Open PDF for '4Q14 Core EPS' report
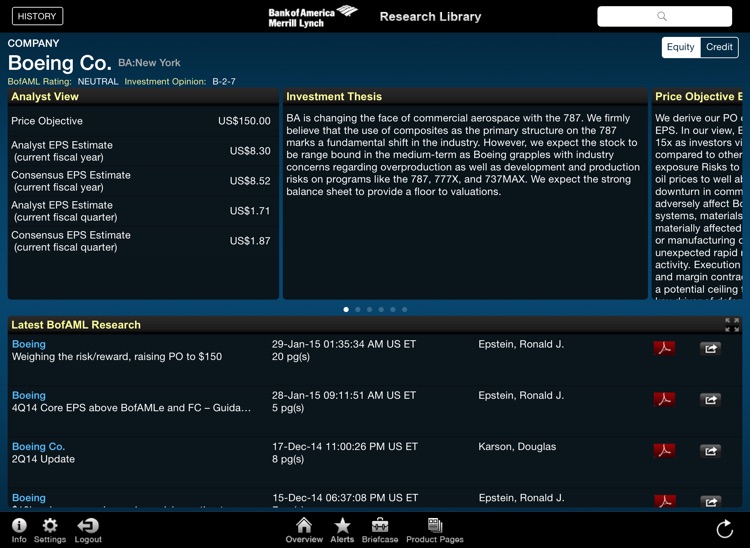The height and width of the screenshot is (548, 750). coord(664,399)
